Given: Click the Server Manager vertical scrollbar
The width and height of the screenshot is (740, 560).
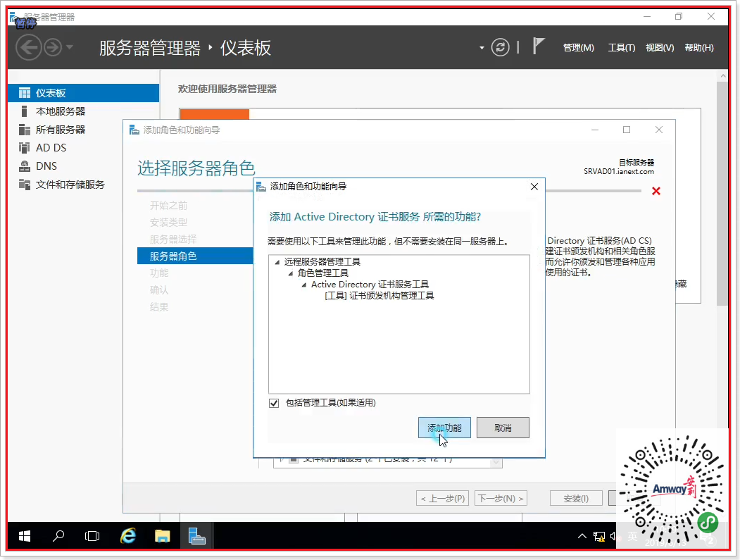Looking at the screenshot, I should point(722,194).
